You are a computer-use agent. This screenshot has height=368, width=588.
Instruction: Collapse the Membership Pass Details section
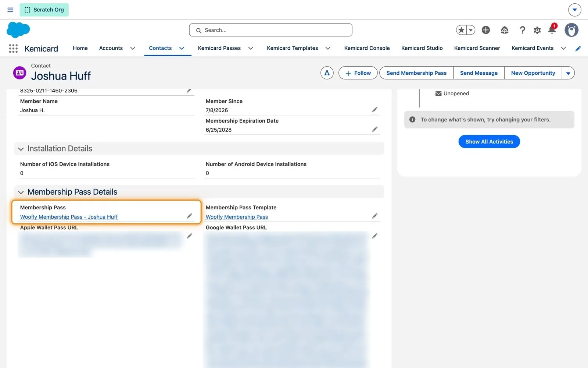[x=21, y=192]
